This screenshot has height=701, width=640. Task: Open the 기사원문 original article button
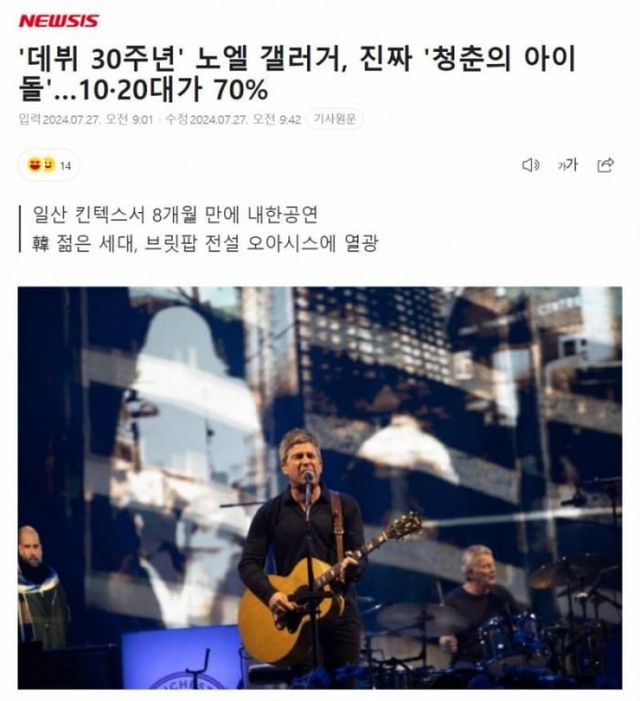pyautogui.click(x=335, y=119)
